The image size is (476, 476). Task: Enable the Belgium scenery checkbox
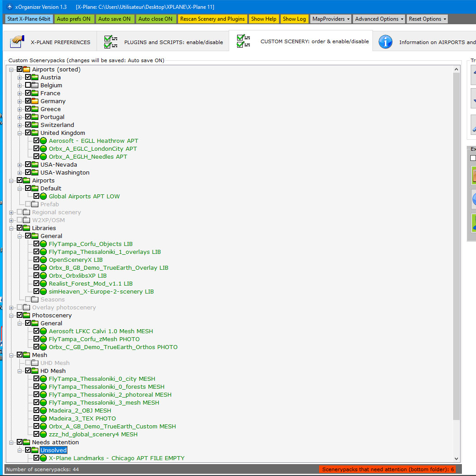tap(28, 85)
